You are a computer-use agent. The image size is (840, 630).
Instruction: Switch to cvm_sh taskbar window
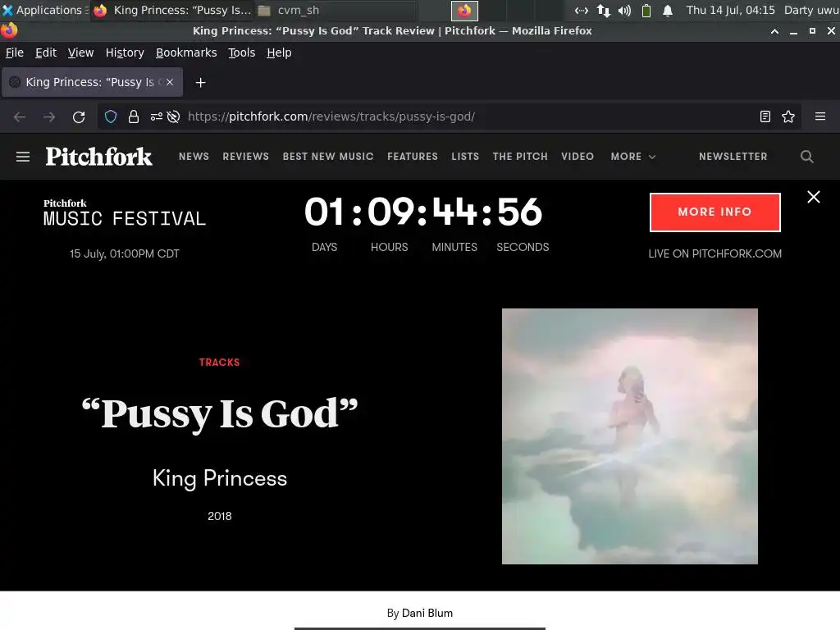[335, 10]
